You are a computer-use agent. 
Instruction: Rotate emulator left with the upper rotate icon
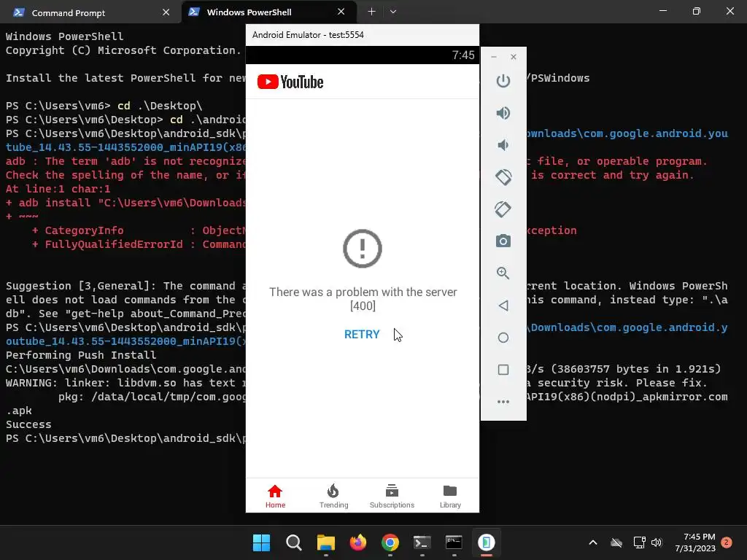503,177
